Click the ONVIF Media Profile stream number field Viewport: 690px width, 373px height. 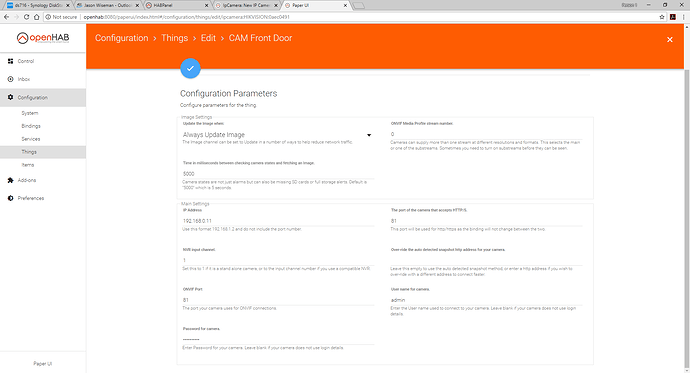[486, 134]
